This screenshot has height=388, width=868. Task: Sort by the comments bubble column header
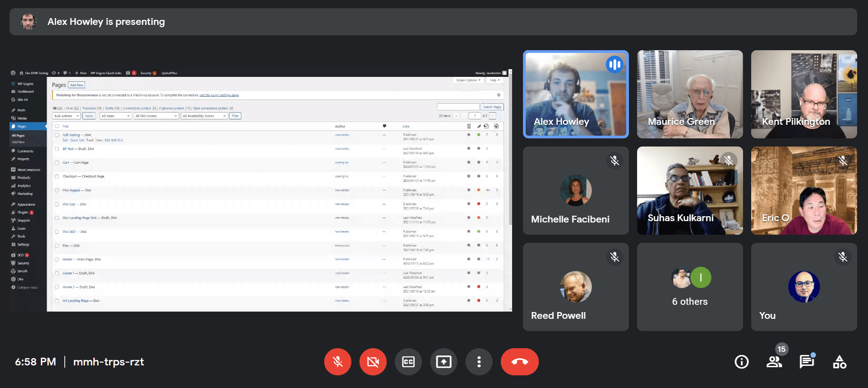pos(384,126)
